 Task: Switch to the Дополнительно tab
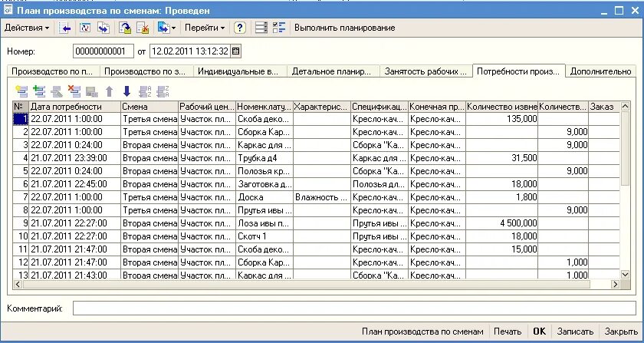pos(600,71)
